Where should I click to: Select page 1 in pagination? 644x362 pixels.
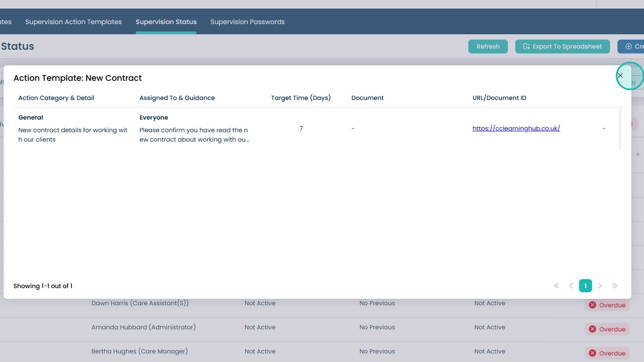point(585,286)
